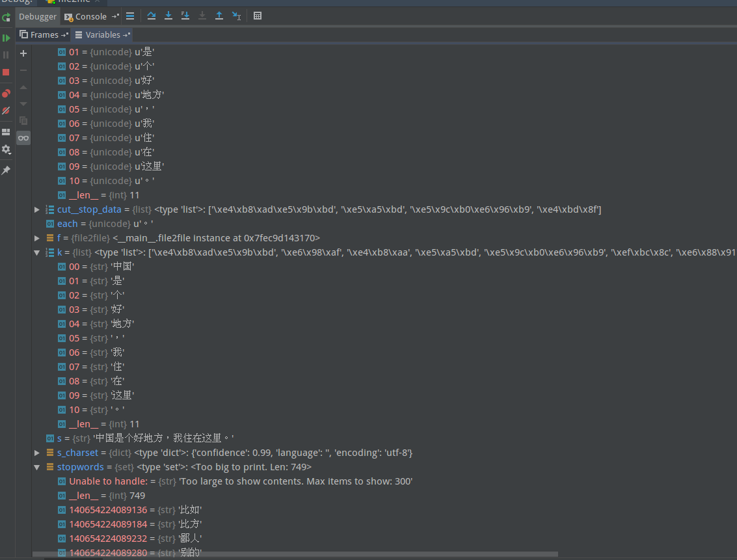Select the 'each' unicode variable row
Viewport: 737px width, 560px height.
click(x=100, y=224)
